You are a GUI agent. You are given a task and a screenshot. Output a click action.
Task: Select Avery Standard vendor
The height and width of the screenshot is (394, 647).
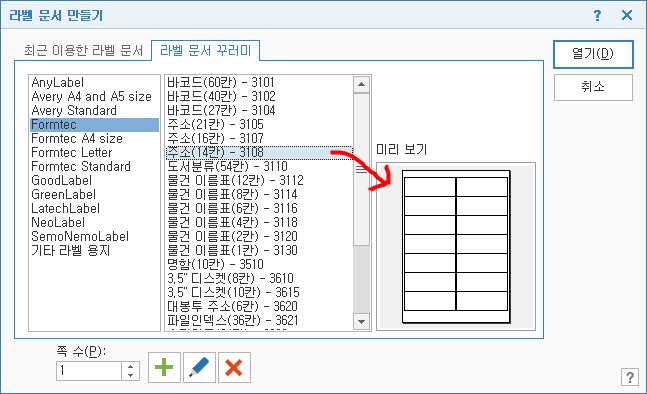[x=94, y=111]
